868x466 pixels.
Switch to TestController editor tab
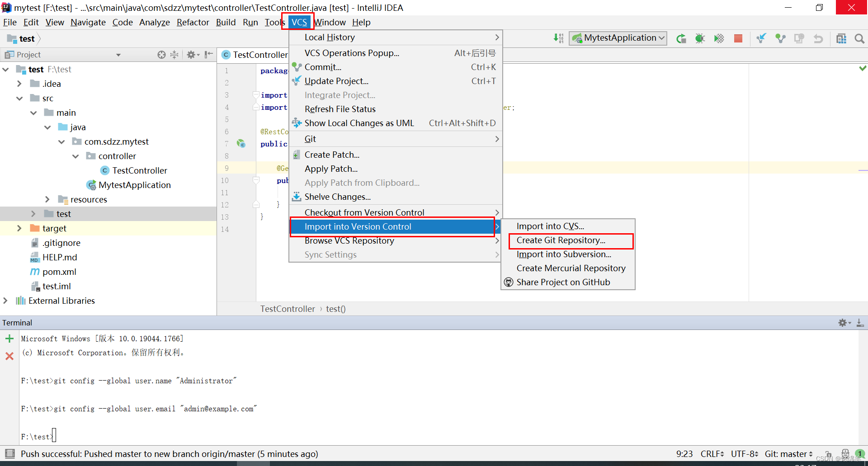coord(255,55)
